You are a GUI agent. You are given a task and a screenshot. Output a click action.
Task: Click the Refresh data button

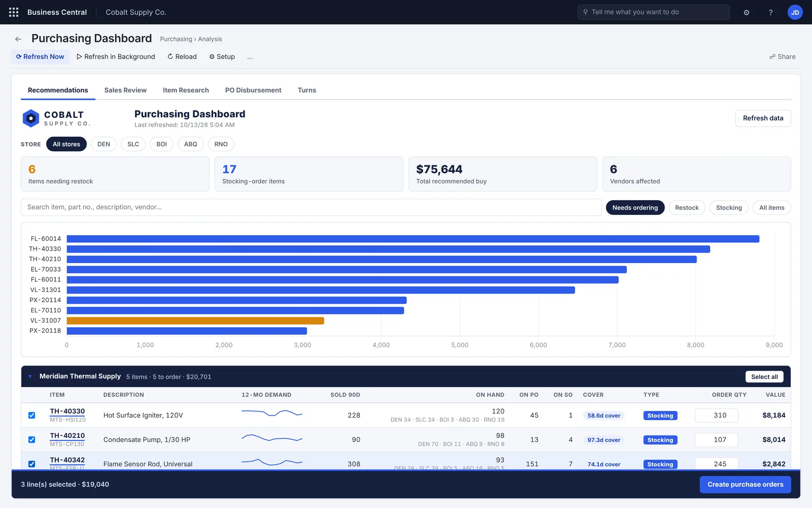pyautogui.click(x=763, y=118)
